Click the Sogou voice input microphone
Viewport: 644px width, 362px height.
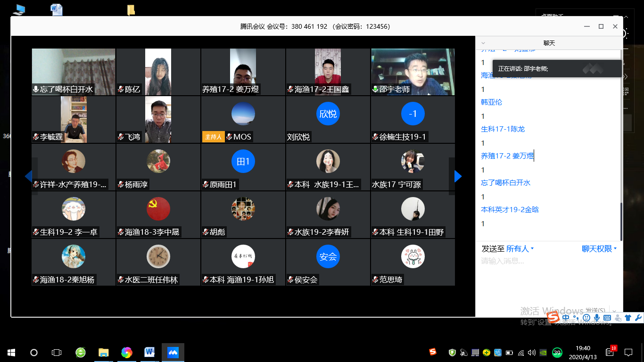click(x=597, y=318)
